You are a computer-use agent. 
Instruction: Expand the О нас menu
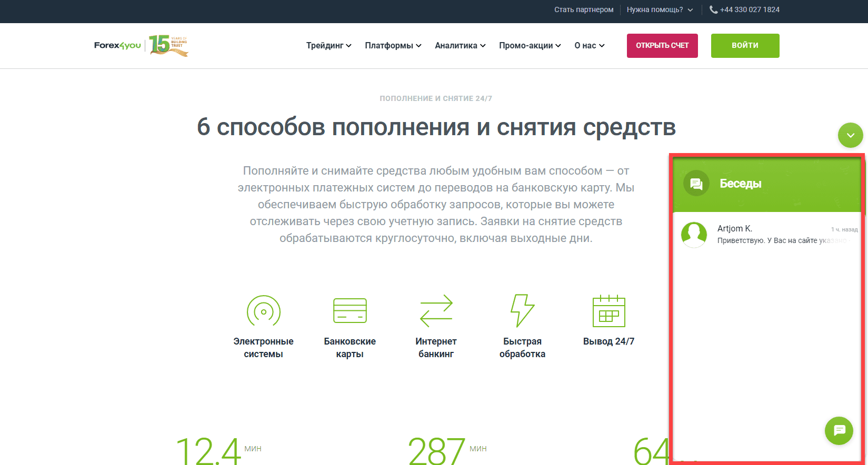pos(590,46)
